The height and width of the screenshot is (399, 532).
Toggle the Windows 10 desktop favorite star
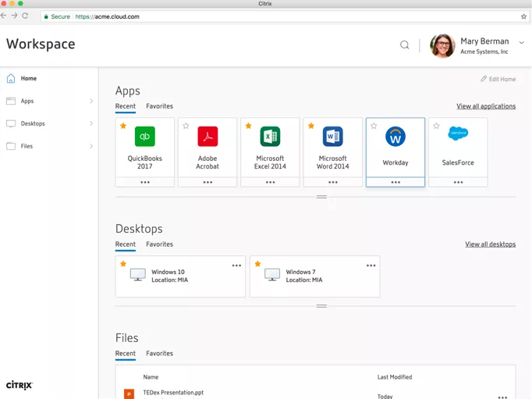(123, 264)
